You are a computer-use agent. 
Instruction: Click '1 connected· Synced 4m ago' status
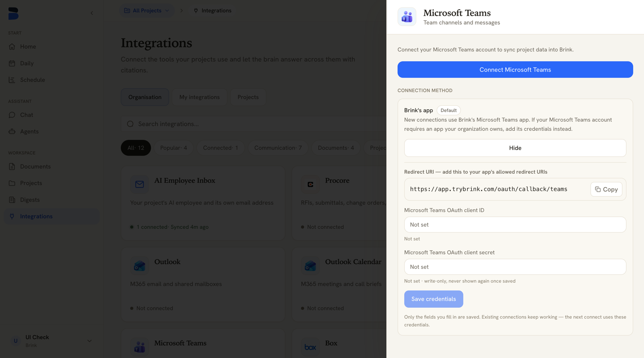click(173, 227)
